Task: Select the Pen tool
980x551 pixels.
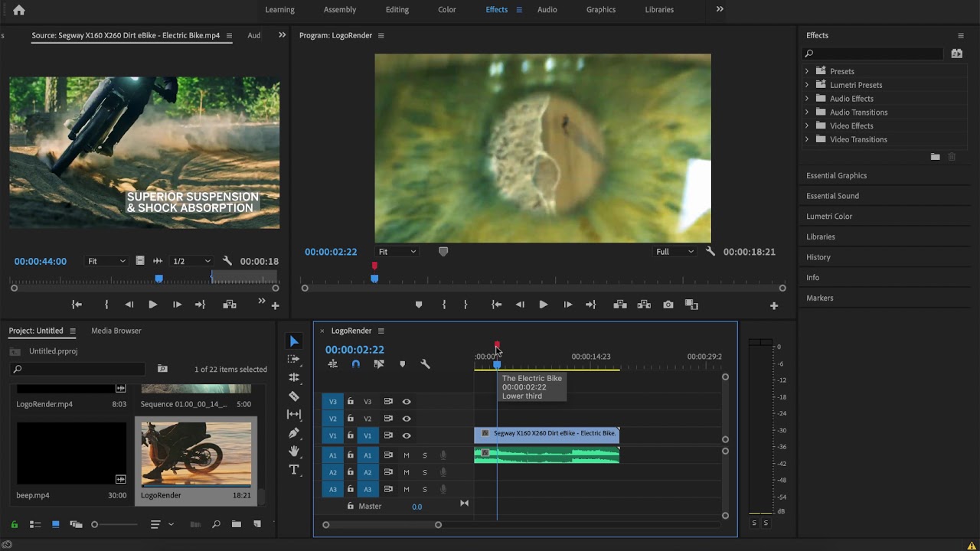Action: [x=294, y=432]
